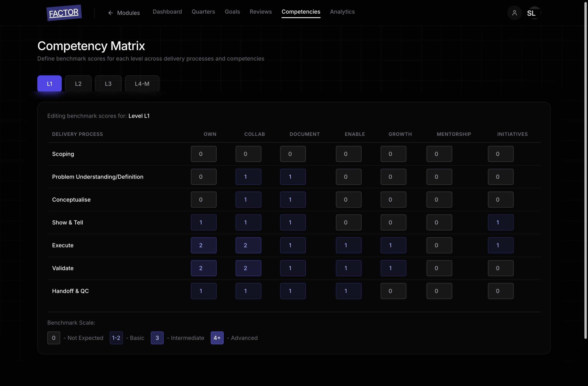Go back to Modules
Image resolution: width=588 pixels, height=386 pixels.
click(124, 13)
